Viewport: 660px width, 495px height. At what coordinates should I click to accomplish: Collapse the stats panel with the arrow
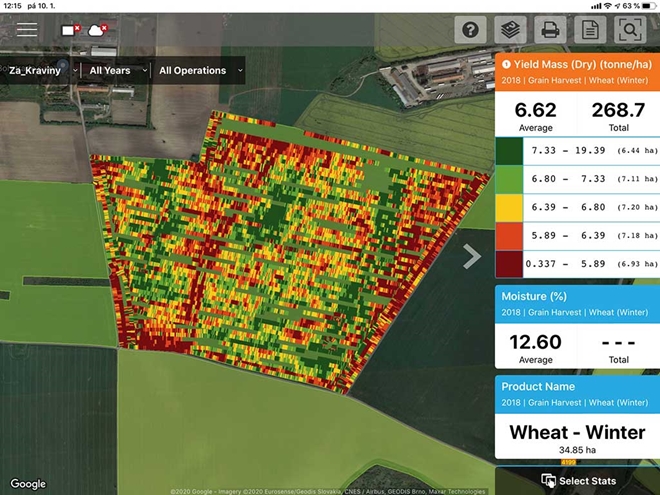coord(472,256)
